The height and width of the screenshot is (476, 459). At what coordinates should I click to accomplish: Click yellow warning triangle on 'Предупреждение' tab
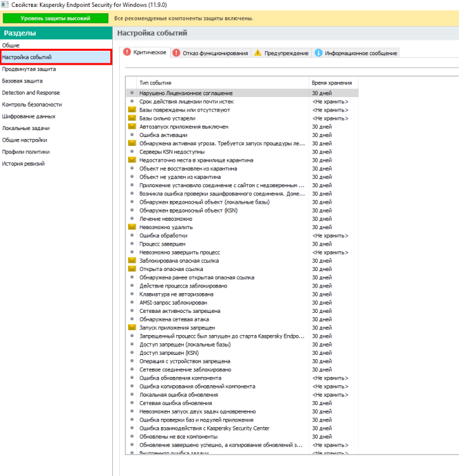[x=257, y=53]
